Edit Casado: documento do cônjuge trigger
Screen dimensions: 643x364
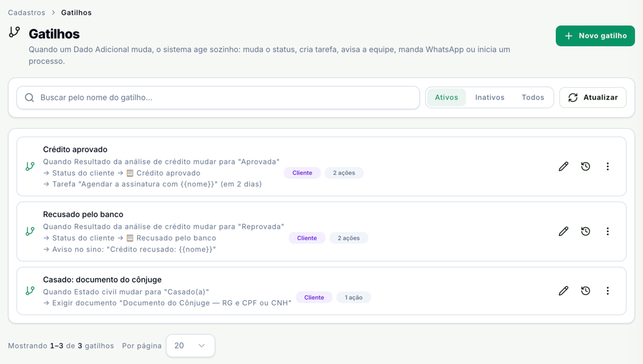pos(564,291)
